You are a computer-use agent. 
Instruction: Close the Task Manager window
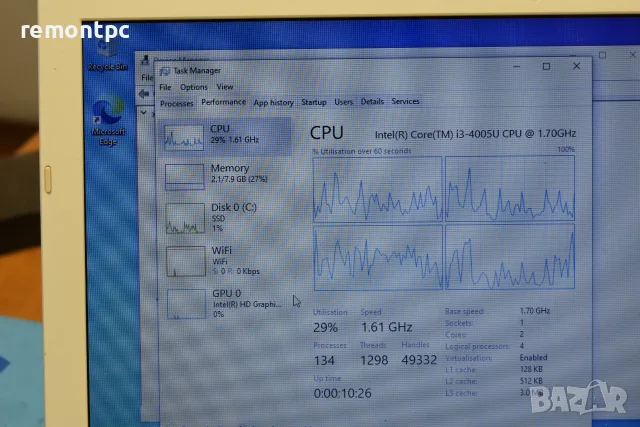coord(576,66)
